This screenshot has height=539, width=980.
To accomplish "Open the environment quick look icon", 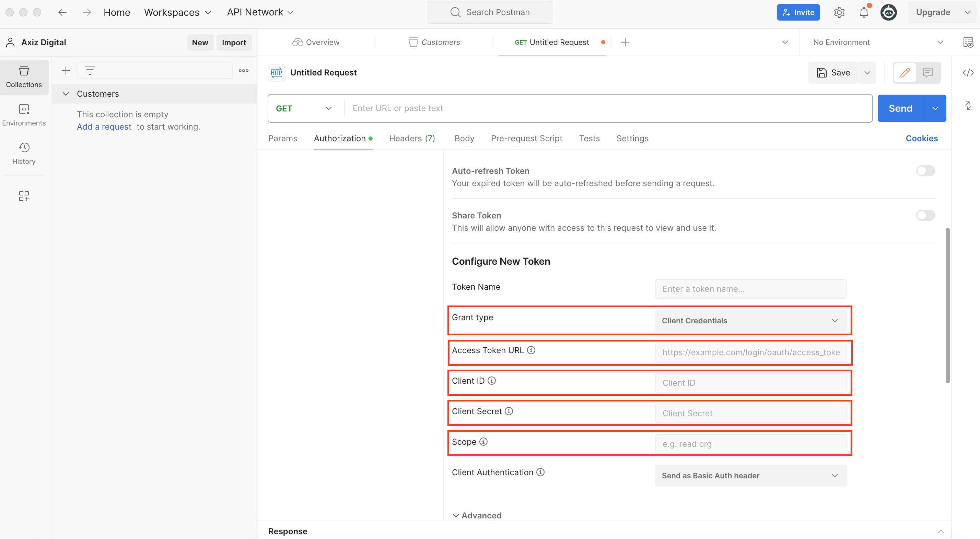I will pos(968,42).
